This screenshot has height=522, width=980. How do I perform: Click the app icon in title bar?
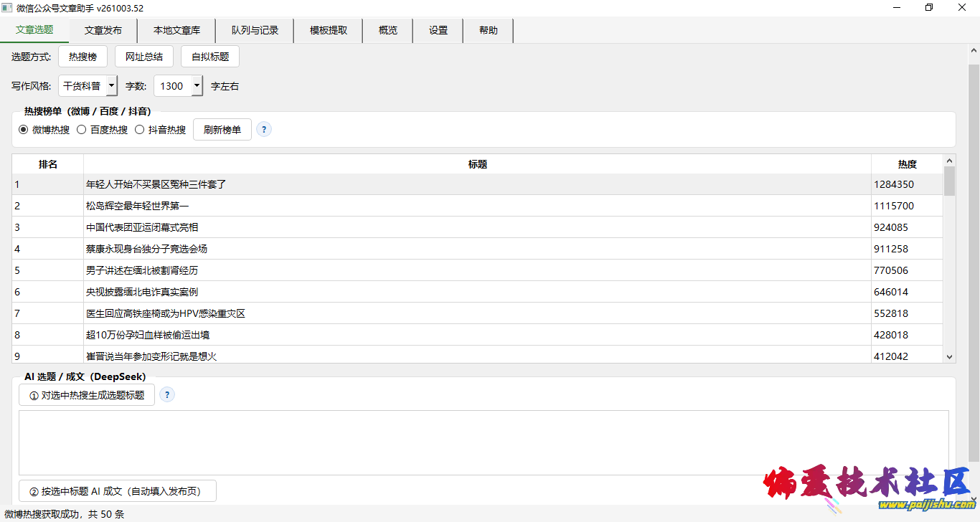[6, 8]
